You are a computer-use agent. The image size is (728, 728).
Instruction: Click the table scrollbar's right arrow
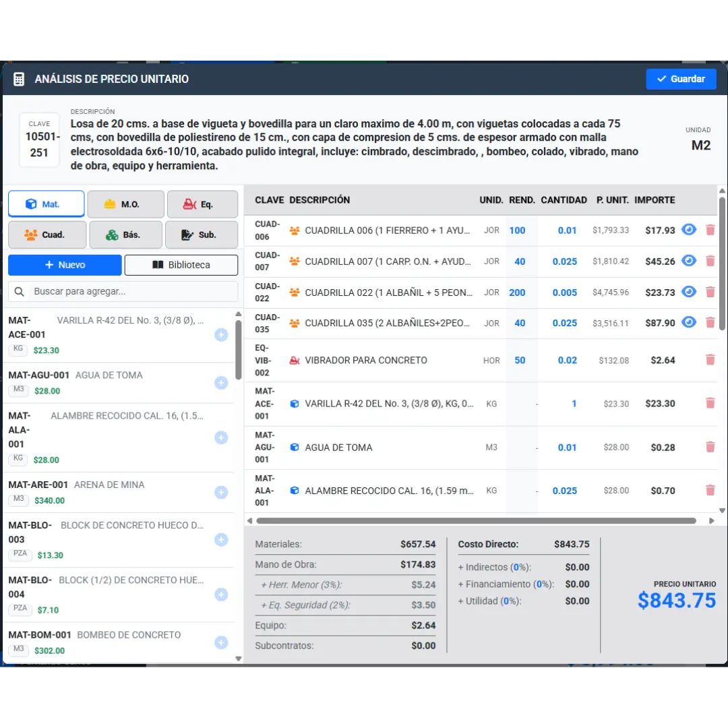(x=711, y=520)
